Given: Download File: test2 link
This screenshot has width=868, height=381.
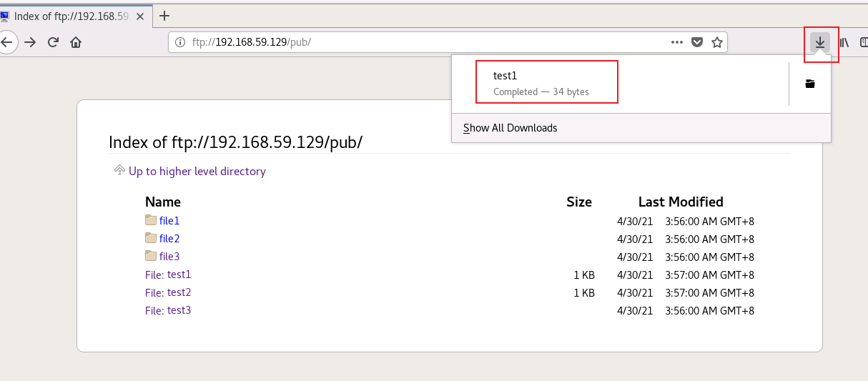Looking at the screenshot, I should [168, 292].
